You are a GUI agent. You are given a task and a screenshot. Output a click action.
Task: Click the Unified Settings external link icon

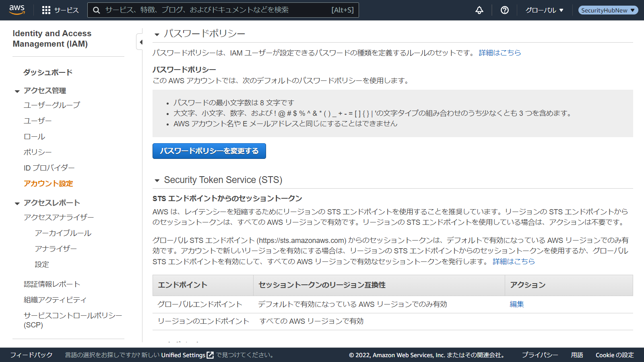pos(210,355)
